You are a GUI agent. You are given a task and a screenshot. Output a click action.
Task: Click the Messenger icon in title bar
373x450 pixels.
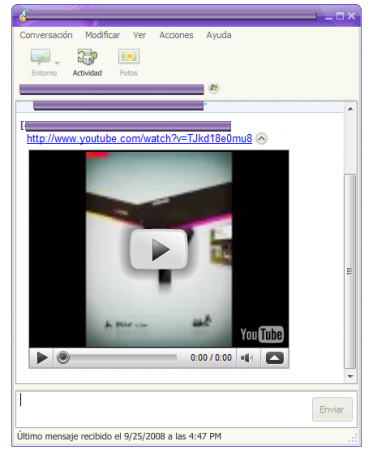[x=23, y=16]
